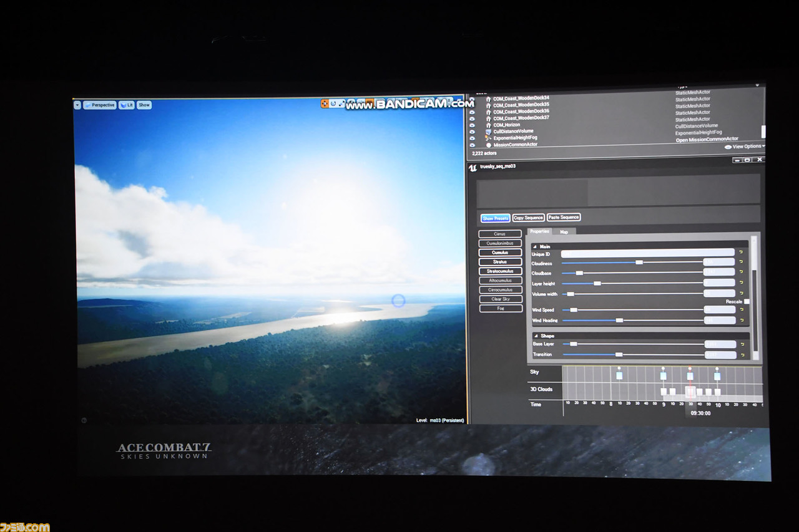Reset Wind Speed with its yellow arrow
The height and width of the screenshot is (532, 799).
coord(742,309)
